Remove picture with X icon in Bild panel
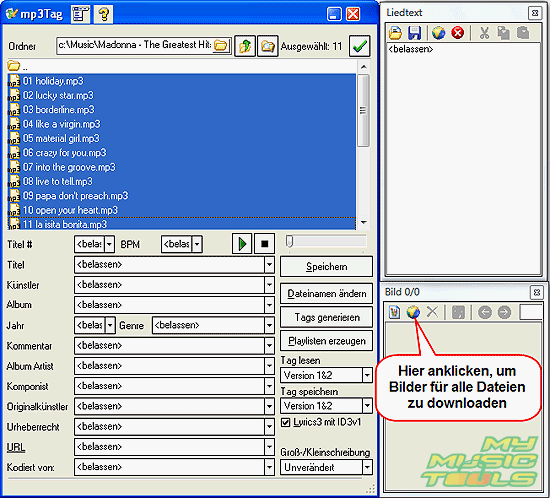The width and height of the screenshot is (550, 498). click(x=432, y=312)
